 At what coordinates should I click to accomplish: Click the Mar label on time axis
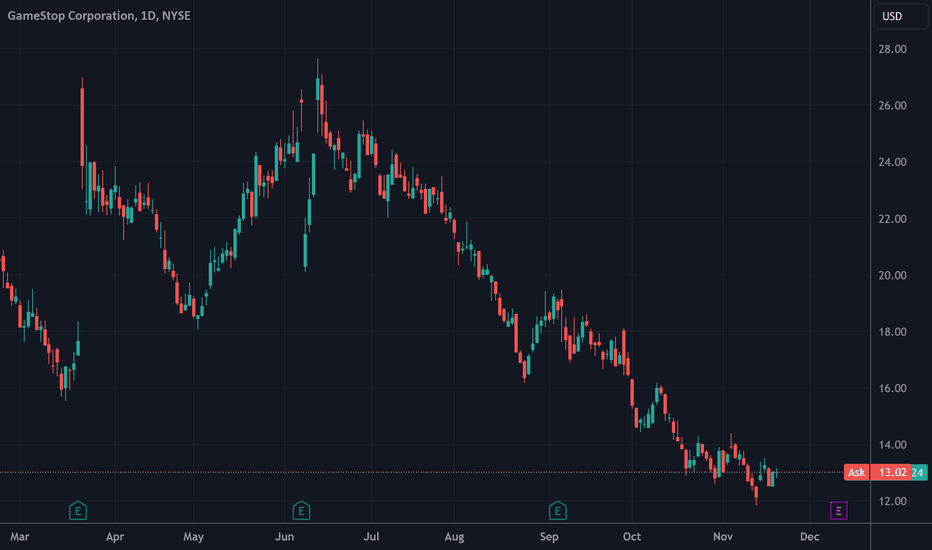coord(20,536)
